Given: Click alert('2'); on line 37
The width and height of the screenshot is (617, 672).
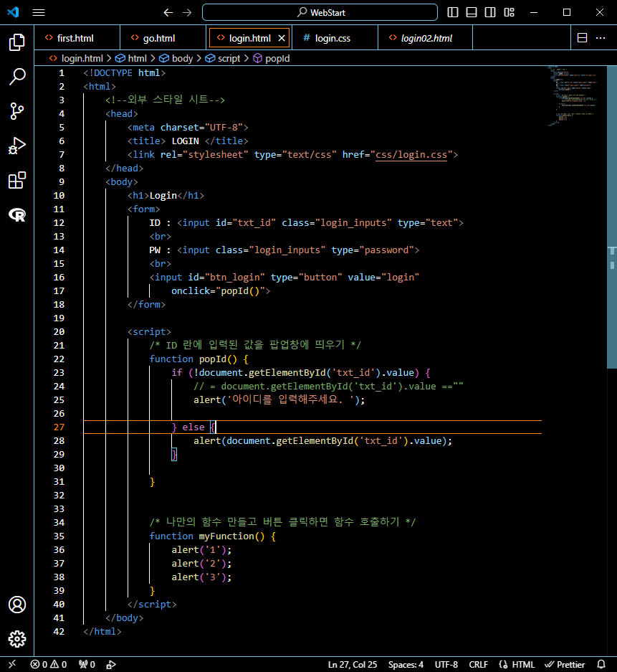Looking at the screenshot, I should pyautogui.click(x=201, y=564).
